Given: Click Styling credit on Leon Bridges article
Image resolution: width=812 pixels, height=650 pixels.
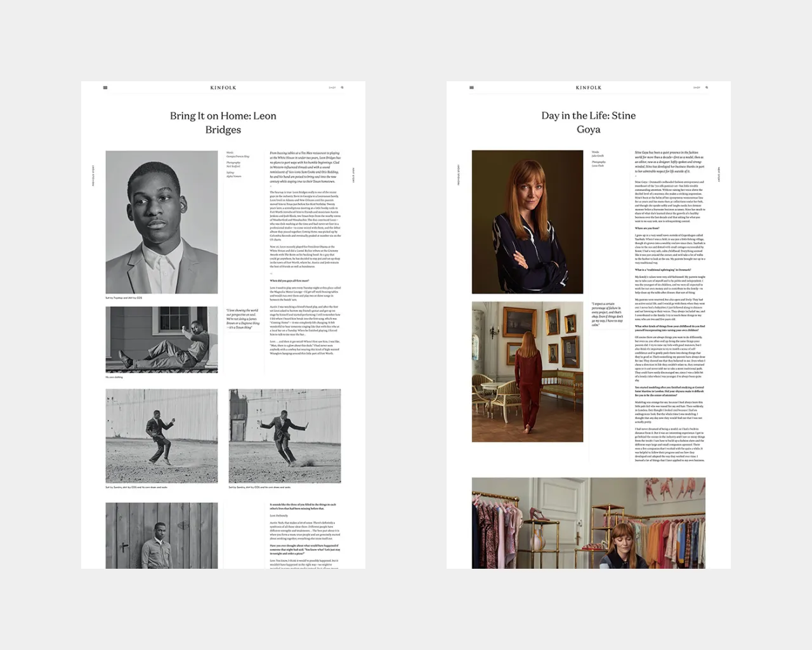Looking at the screenshot, I should [x=234, y=175].
